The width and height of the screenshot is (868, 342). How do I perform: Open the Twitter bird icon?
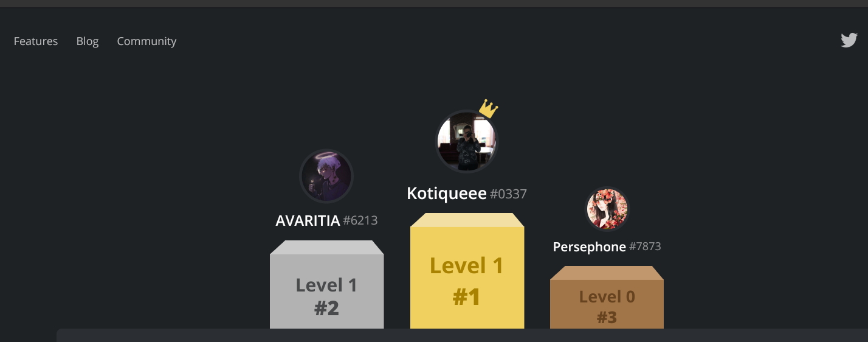pos(849,40)
